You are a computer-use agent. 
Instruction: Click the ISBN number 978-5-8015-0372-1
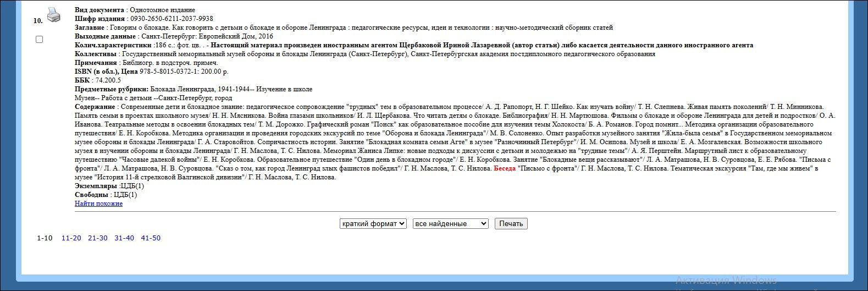coord(170,72)
